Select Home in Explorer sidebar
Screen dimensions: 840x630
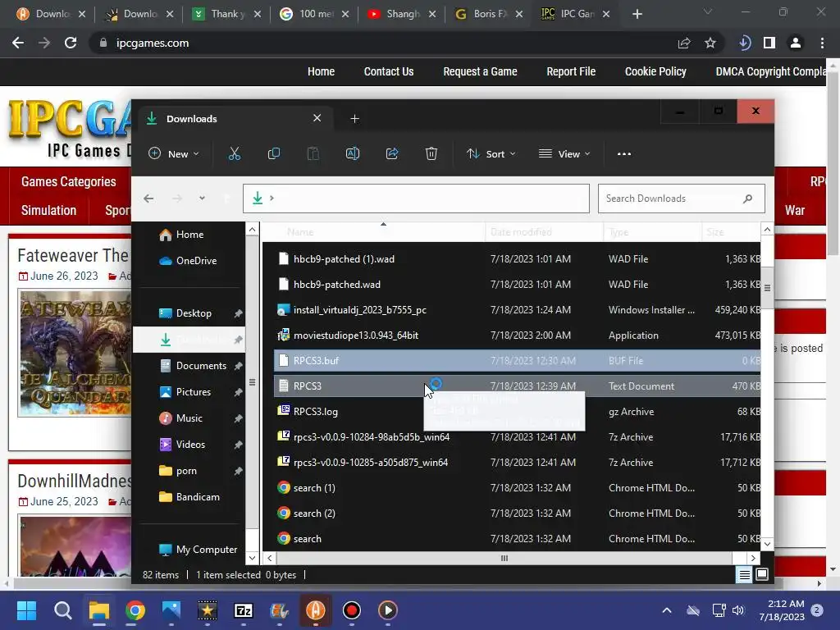click(189, 235)
